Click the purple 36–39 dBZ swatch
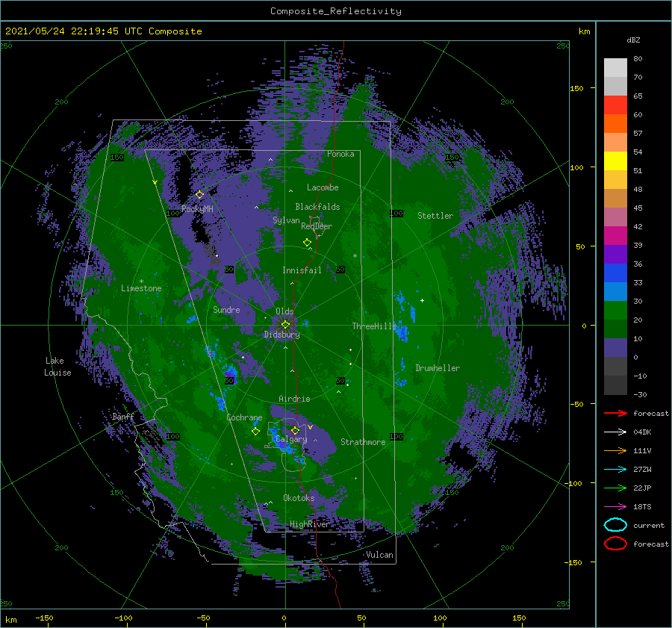 coord(615,255)
